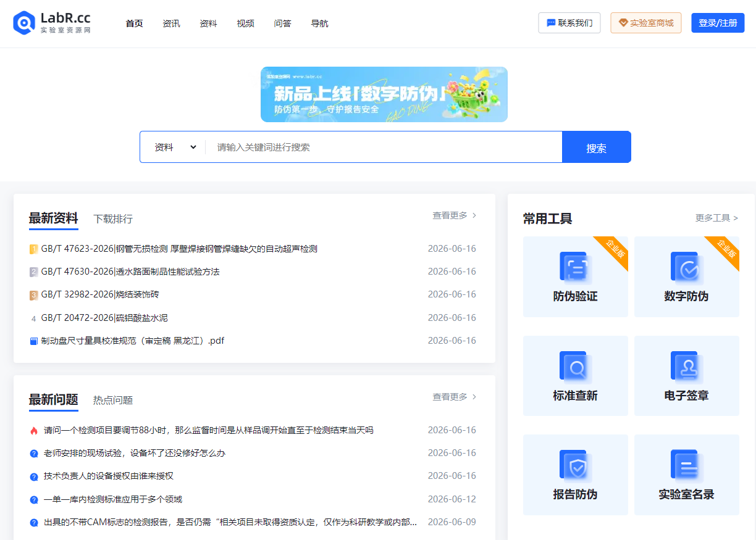Select the 最新资料 tab

coord(53,218)
